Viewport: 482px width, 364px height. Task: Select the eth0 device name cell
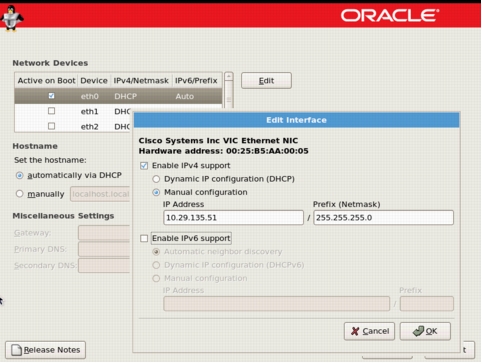click(x=90, y=96)
